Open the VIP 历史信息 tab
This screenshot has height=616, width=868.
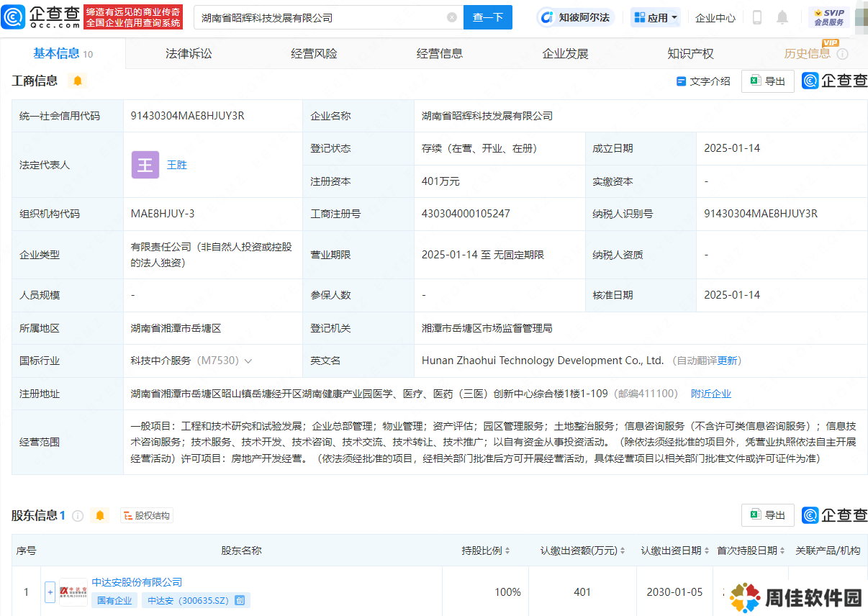[807, 53]
